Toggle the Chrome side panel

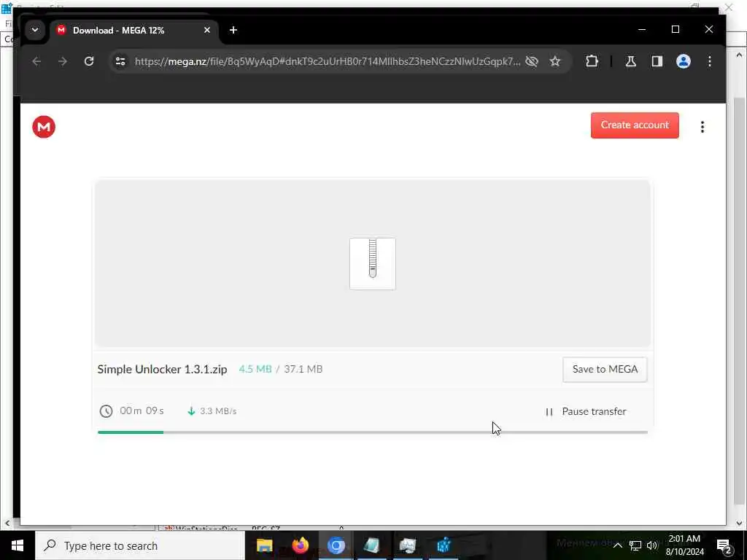point(657,61)
